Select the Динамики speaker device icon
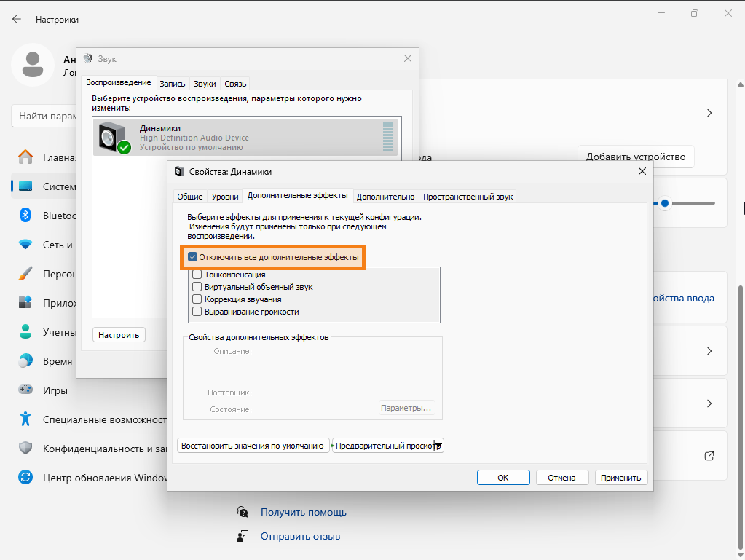 [114, 138]
